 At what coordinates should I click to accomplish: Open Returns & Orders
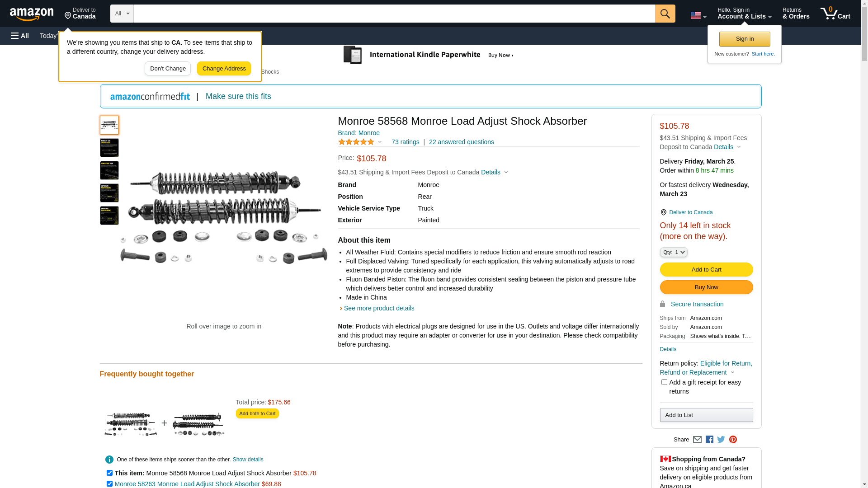tap(796, 14)
